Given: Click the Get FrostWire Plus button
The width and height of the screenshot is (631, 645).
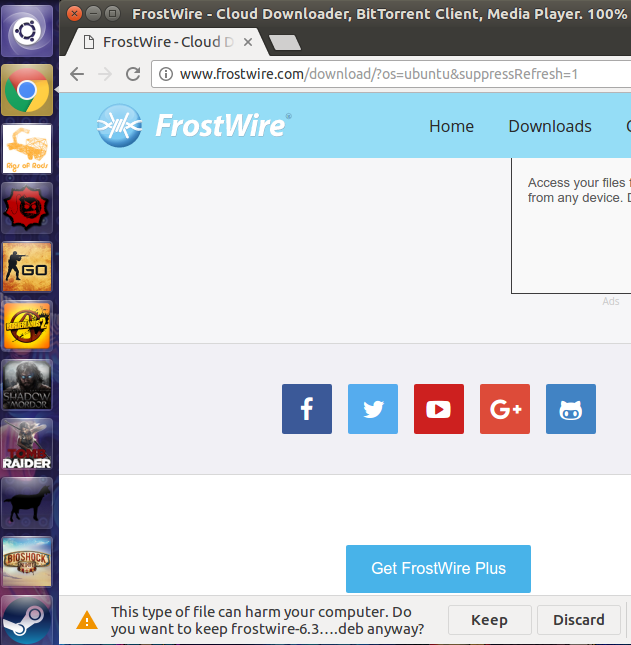Looking at the screenshot, I should coord(438,569).
